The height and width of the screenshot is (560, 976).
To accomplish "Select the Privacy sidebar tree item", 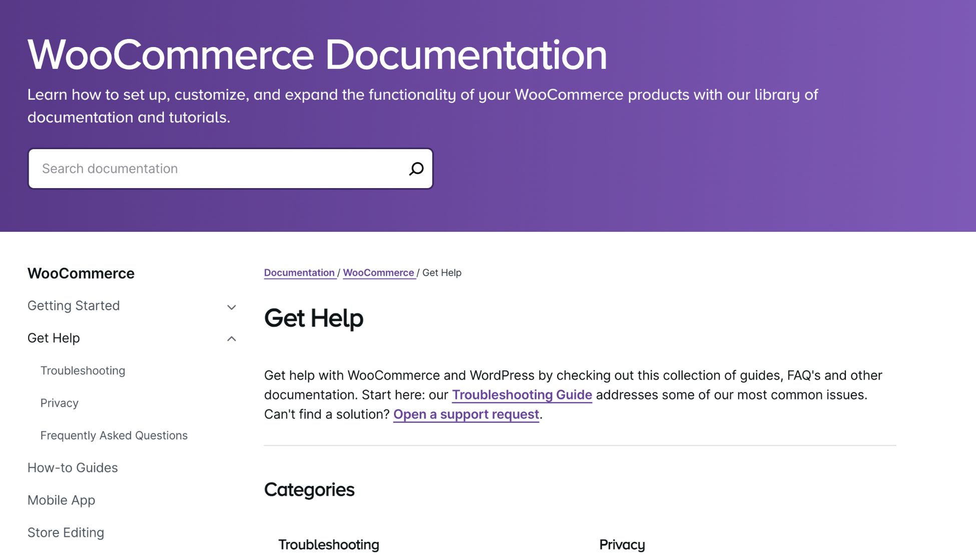I will point(59,403).
